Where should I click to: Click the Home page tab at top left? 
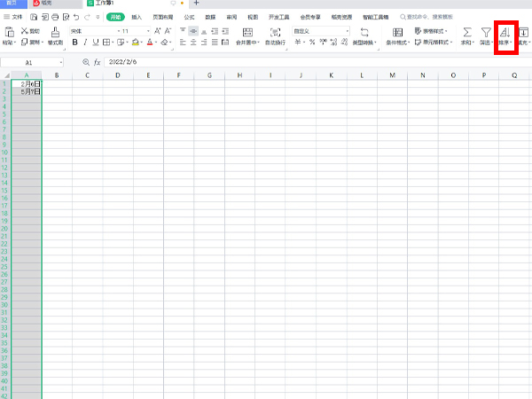[12, 3]
